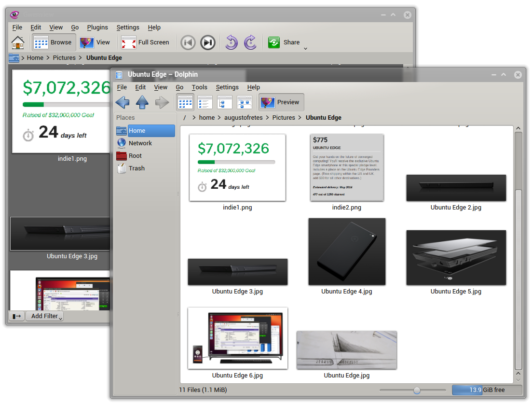The width and height of the screenshot is (532, 405).
Task: Navigate to Pictures in Gwenview breadcrumb
Action: (64, 58)
